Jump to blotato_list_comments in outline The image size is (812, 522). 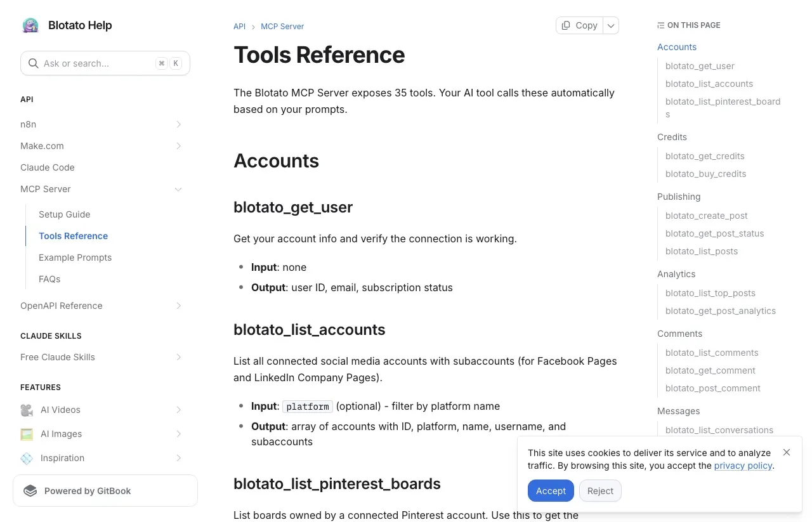[x=712, y=353]
